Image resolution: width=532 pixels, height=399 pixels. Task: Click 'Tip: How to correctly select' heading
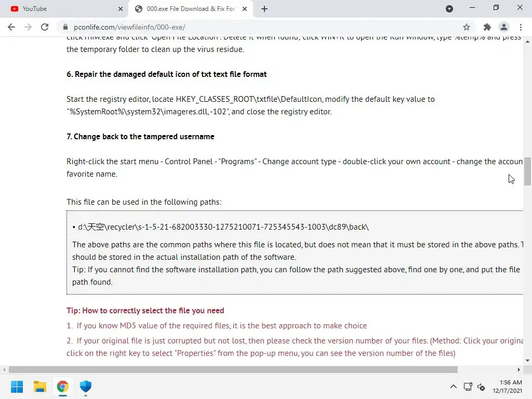[x=145, y=311]
